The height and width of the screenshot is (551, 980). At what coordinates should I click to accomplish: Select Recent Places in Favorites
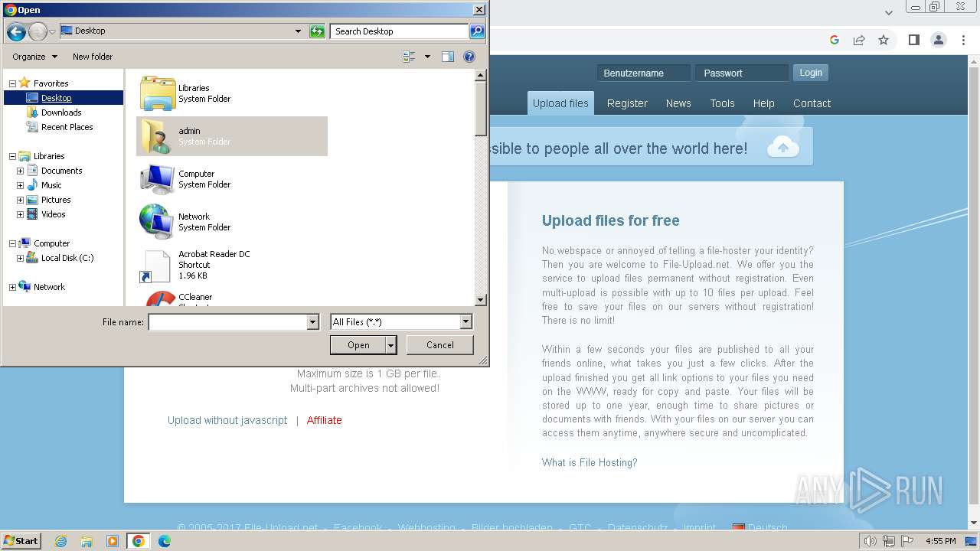coord(67,127)
